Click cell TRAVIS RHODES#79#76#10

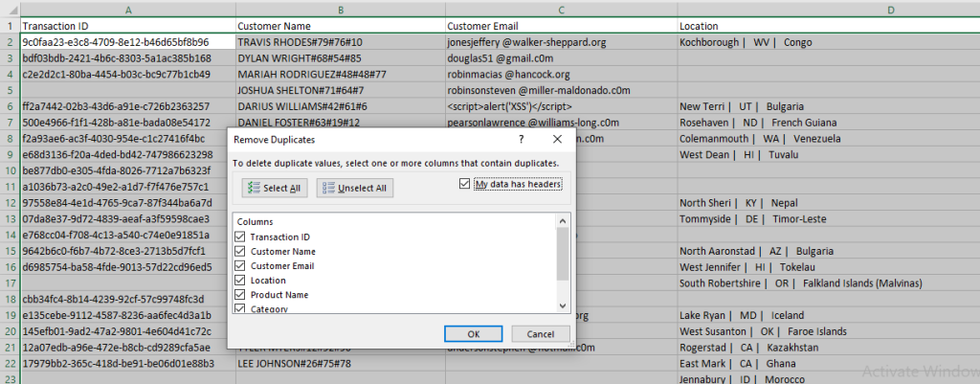[341, 42]
